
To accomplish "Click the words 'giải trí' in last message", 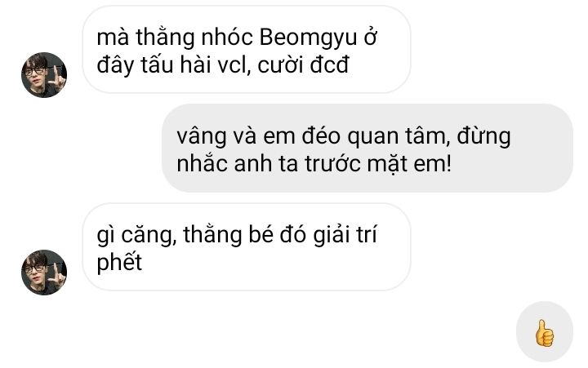I will click(x=345, y=235).
